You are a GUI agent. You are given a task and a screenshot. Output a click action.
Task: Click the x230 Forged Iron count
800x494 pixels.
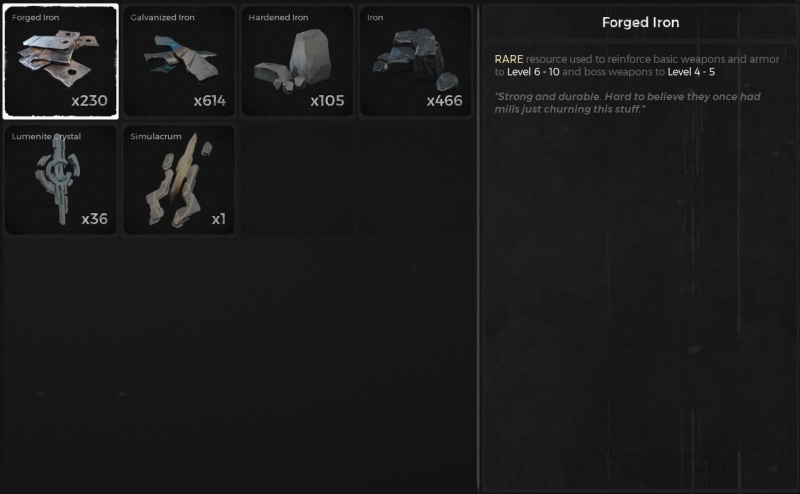click(89, 101)
